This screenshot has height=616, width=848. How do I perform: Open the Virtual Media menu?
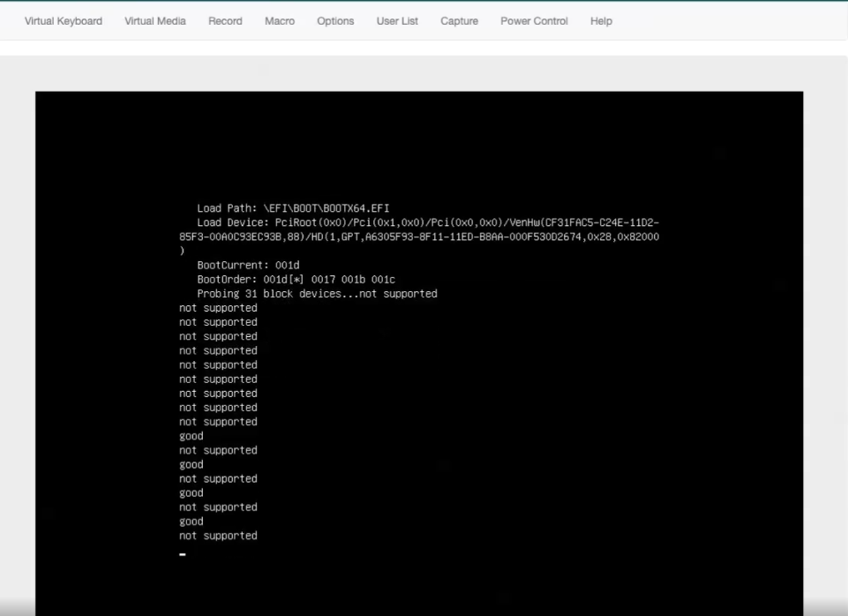pyautogui.click(x=155, y=21)
